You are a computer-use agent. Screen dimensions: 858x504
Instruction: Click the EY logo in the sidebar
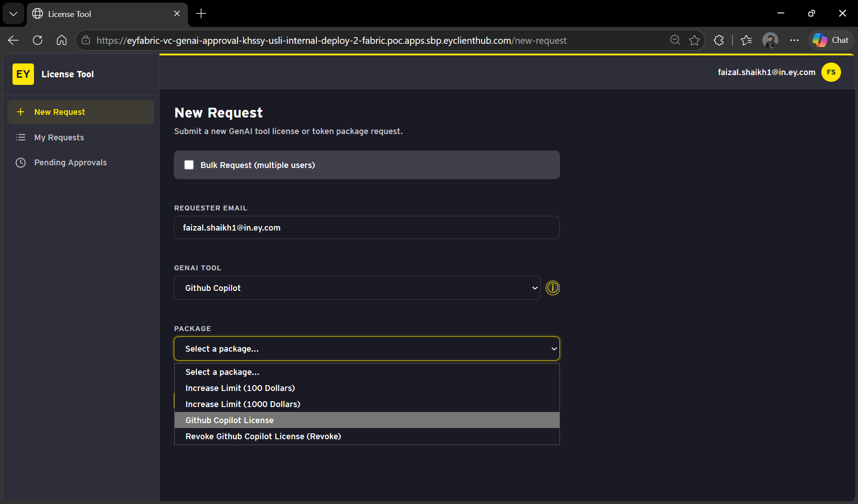(23, 74)
